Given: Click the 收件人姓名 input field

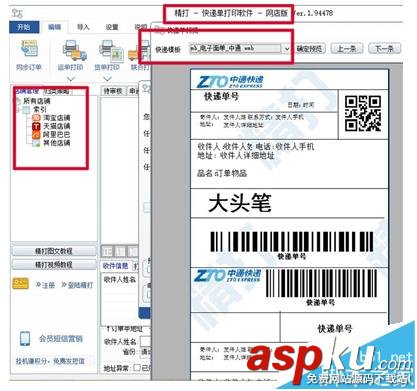Looking at the screenshot, I should (146, 341).
